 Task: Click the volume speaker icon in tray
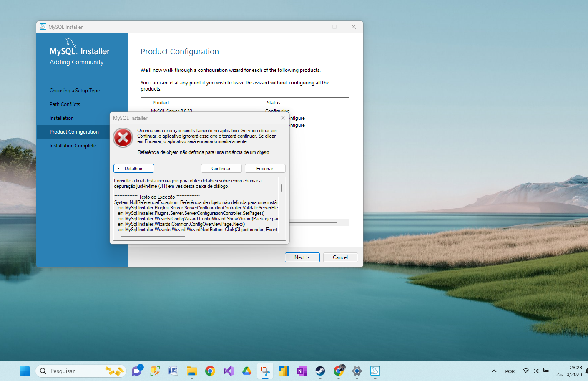point(535,371)
